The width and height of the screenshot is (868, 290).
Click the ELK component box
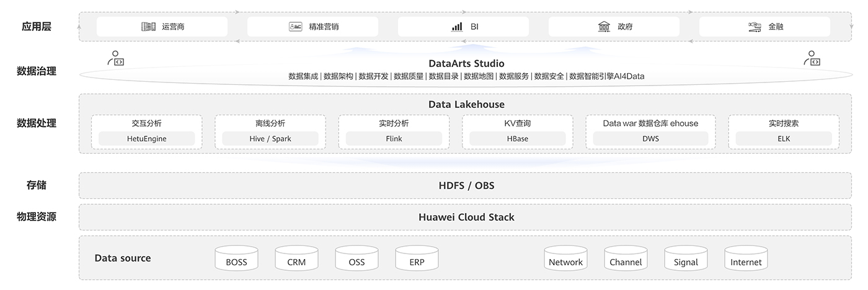click(784, 139)
